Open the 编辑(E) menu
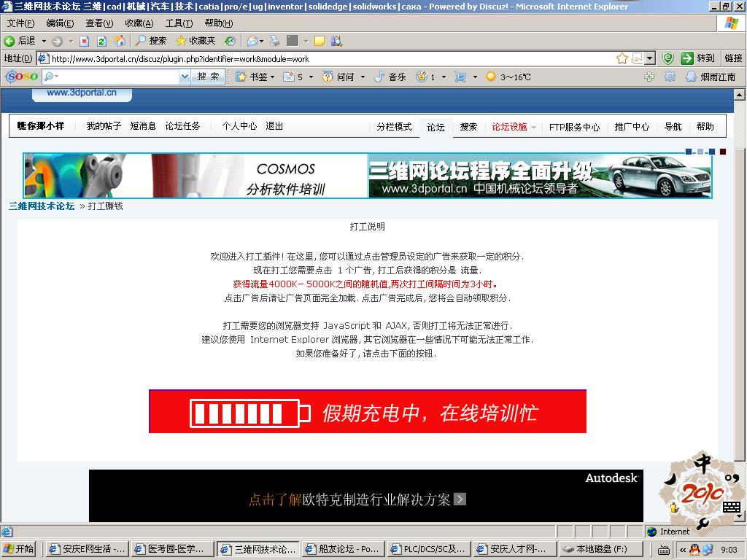 click(x=60, y=23)
